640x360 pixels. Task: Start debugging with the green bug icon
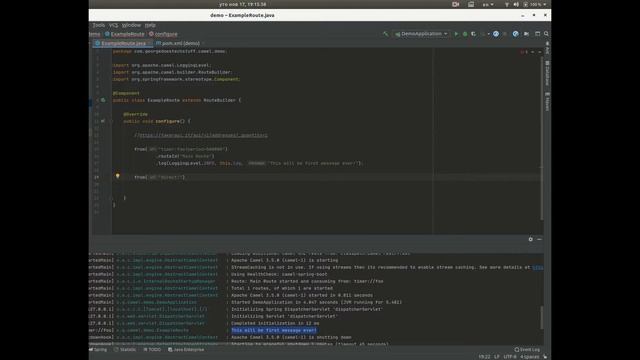[465, 34]
